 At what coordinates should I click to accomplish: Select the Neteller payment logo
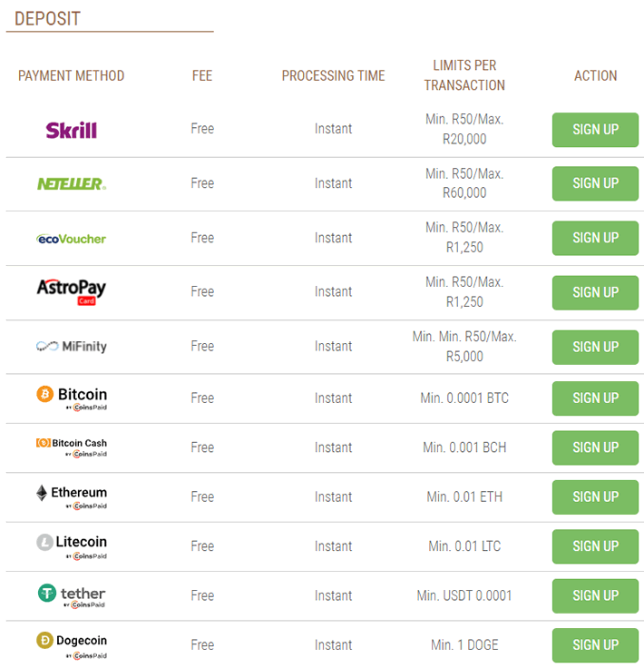point(72,183)
